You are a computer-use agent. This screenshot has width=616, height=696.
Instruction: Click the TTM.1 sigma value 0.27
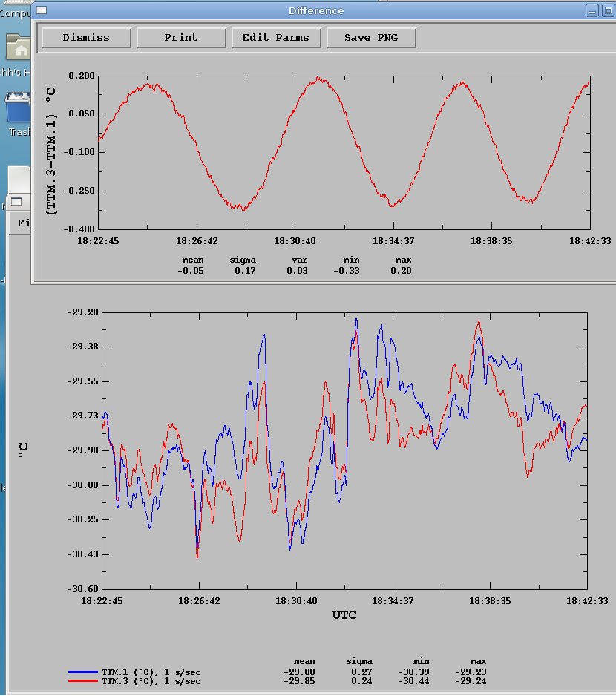pyautogui.click(x=361, y=672)
